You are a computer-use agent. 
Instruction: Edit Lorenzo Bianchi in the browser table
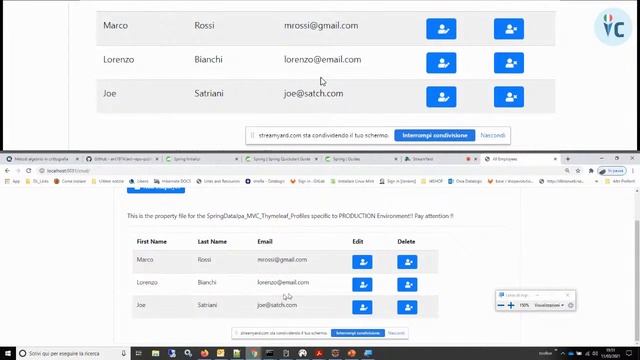(362, 284)
